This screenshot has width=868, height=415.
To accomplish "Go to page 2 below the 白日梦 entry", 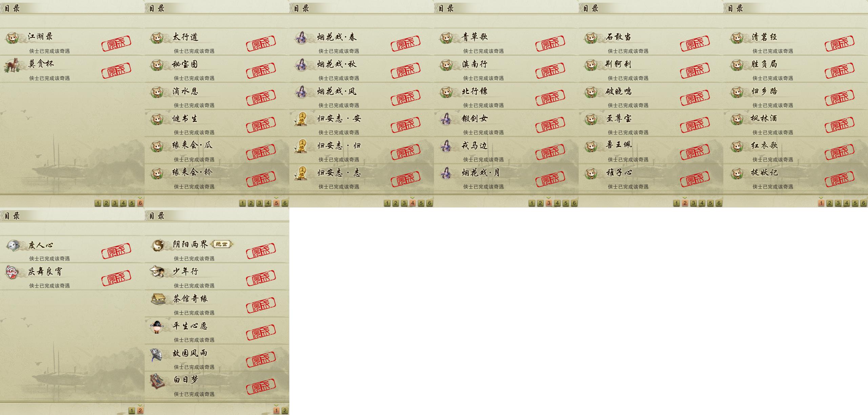I will pyautogui.click(x=285, y=411).
